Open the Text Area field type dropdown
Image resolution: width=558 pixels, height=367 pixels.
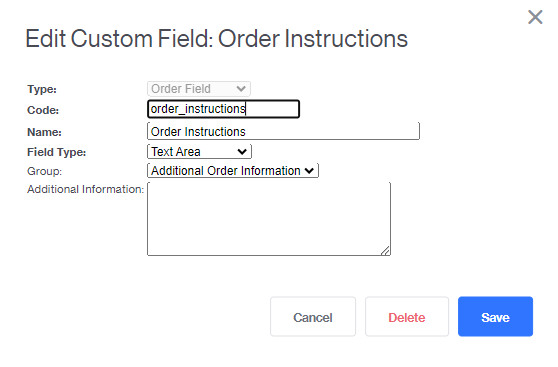pyautogui.click(x=199, y=152)
